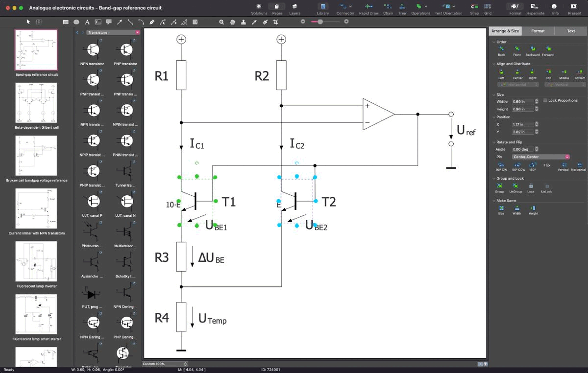This screenshot has width=588, height=373.
Task: Collapse the Align and Distribute section
Action: pyautogui.click(x=493, y=64)
